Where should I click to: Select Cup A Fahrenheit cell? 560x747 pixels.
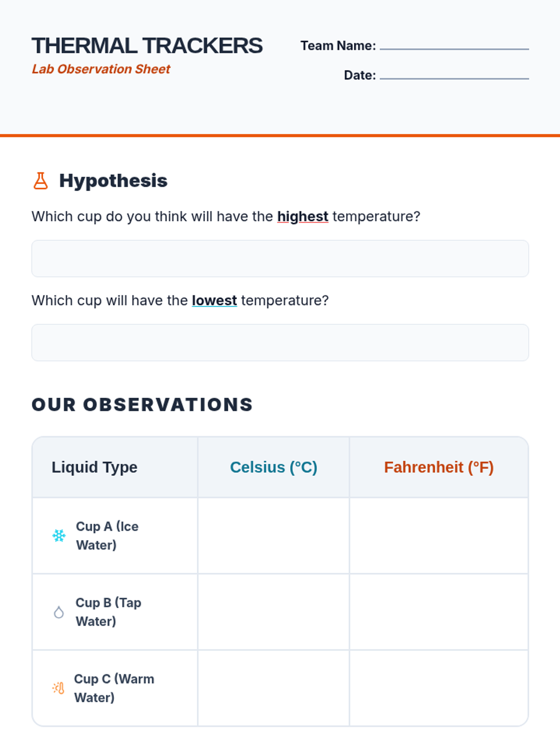(x=439, y=536)
